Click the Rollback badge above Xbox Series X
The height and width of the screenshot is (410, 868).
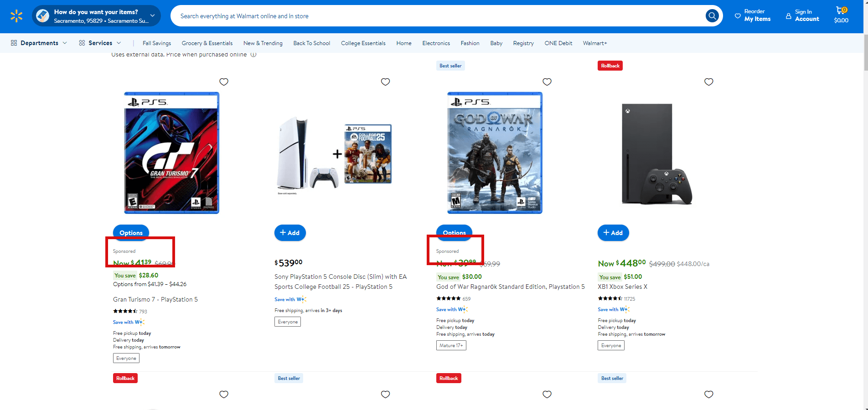pyautogui.click(x=610, y=66)
